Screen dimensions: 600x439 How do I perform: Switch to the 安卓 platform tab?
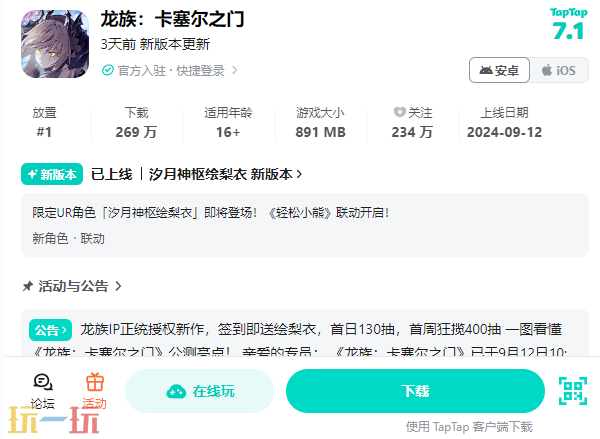click(x=499, y=70)
